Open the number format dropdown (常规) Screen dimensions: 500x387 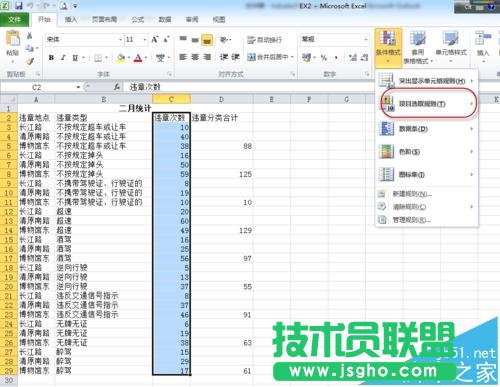tap(366, 39)
